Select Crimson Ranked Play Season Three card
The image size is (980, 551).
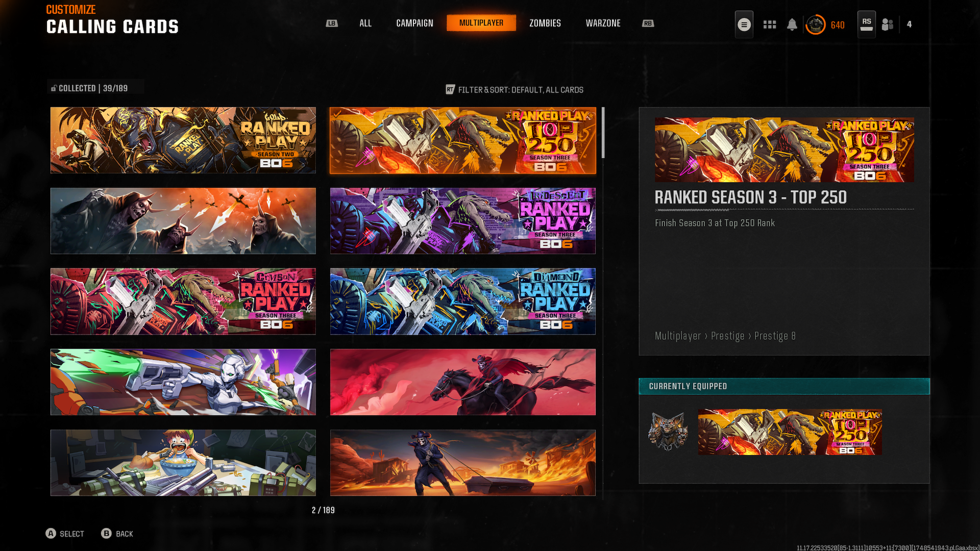click(x=183, y=302)
